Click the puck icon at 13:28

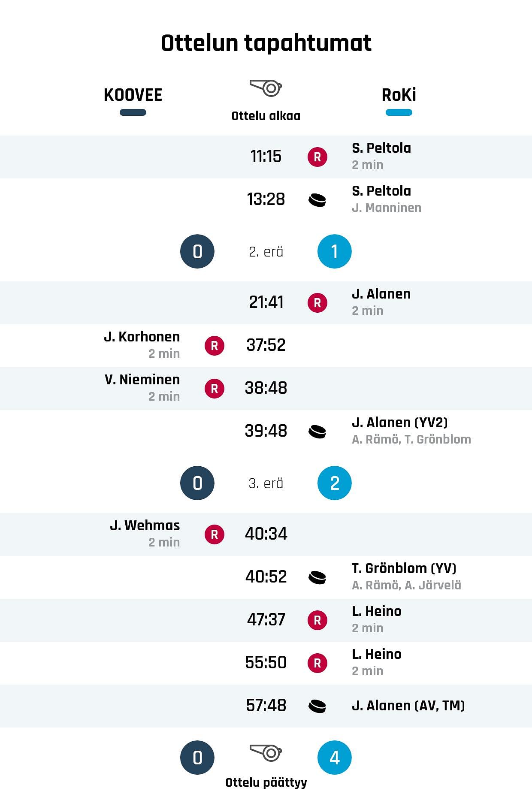click(317, 200)
